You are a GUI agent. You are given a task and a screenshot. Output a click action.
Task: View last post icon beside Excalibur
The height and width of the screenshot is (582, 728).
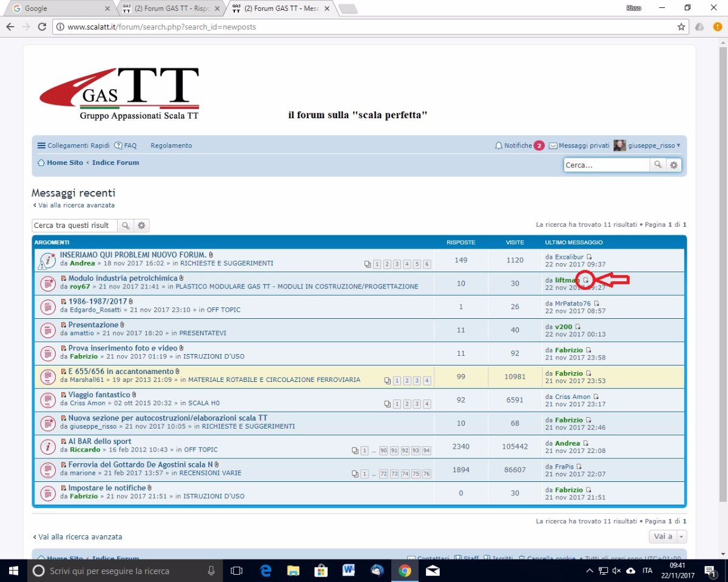pos(588,257)
